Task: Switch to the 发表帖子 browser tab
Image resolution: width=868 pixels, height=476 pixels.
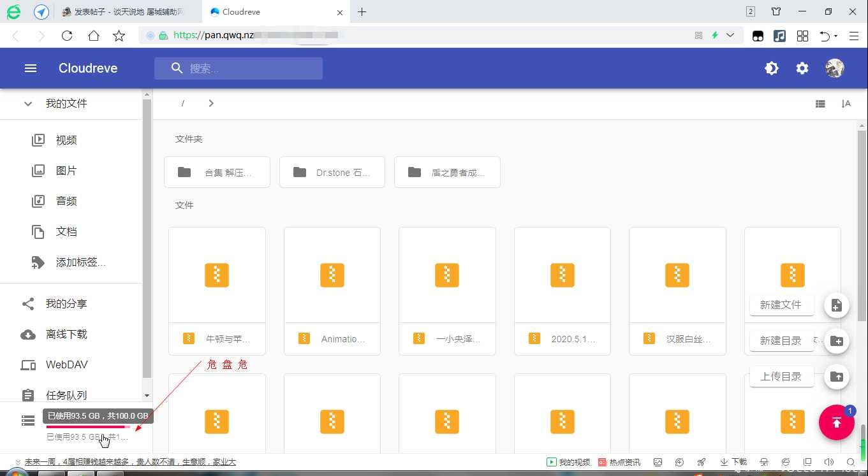Action: tap(130, 11)
